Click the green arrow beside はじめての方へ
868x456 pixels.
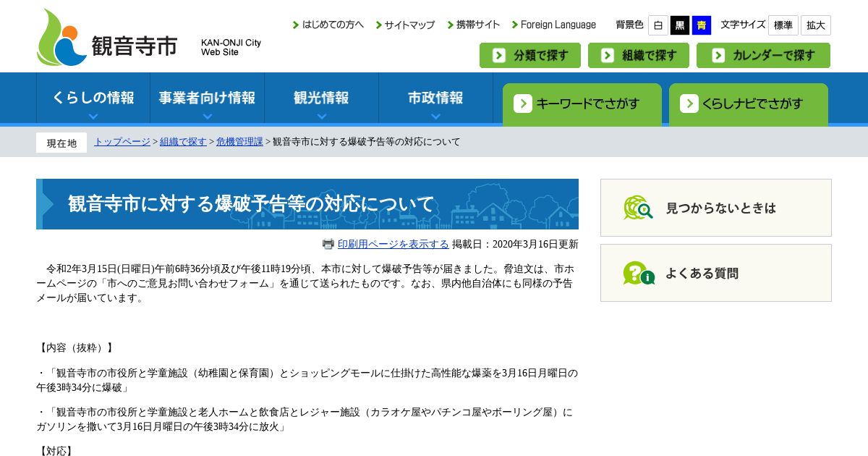tap(296, 25)
